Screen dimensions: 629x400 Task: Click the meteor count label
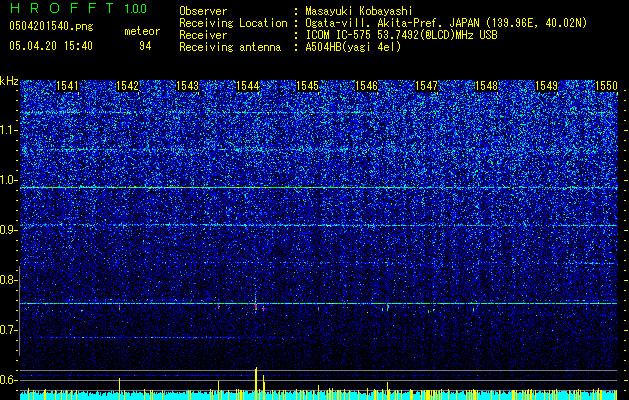pyautogui.click(x=142, y=31)
